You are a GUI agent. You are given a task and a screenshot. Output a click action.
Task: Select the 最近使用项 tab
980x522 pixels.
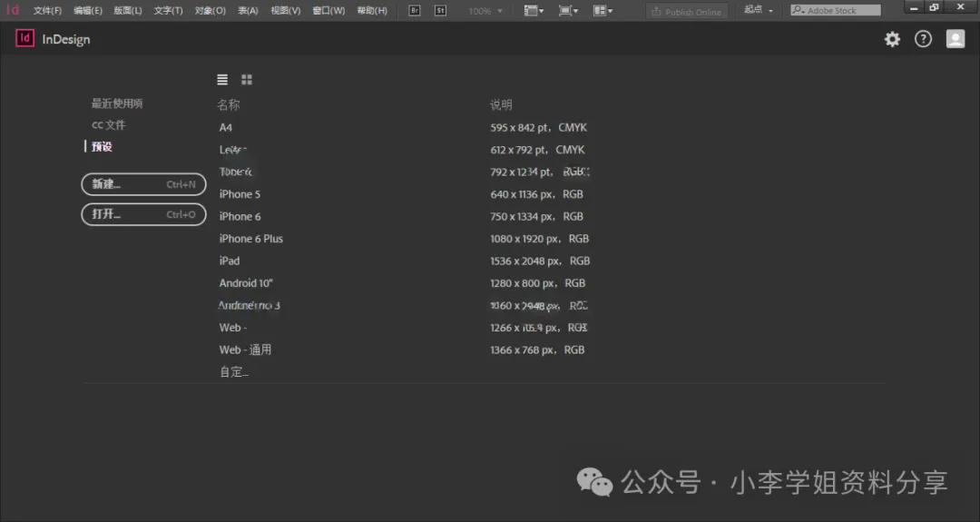(x=117, y=103)
